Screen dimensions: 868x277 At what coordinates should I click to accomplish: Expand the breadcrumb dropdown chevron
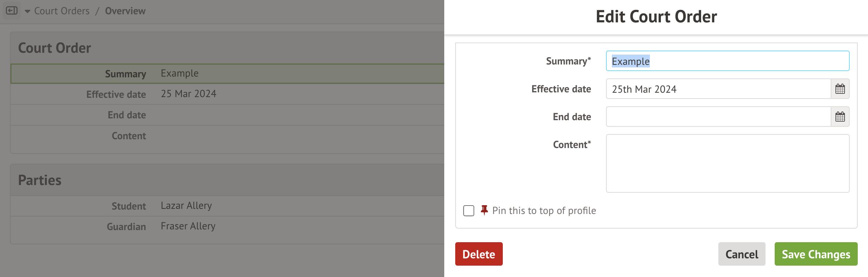click(x=27, y=11)
